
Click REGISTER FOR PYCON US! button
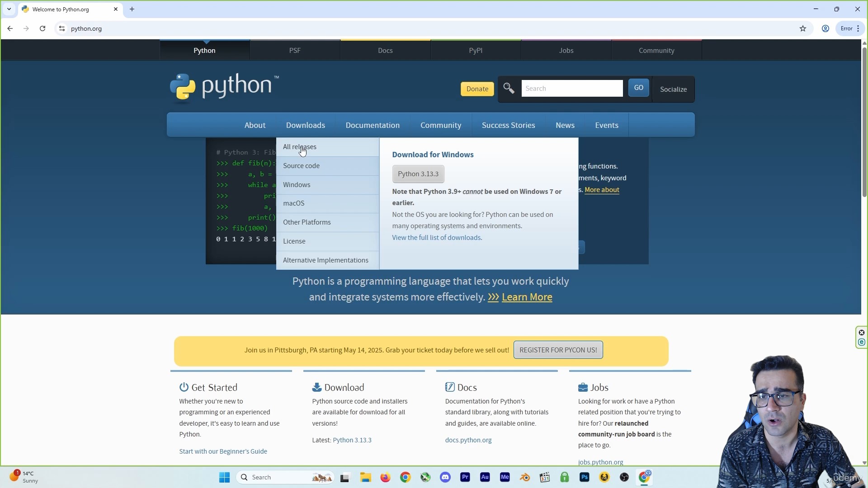pos(558,350)
